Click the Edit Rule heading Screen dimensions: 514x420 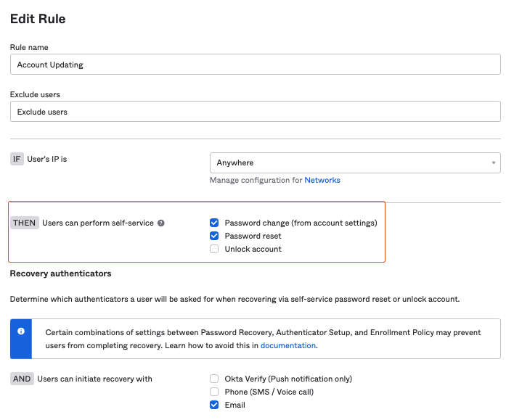pos(38,20)
